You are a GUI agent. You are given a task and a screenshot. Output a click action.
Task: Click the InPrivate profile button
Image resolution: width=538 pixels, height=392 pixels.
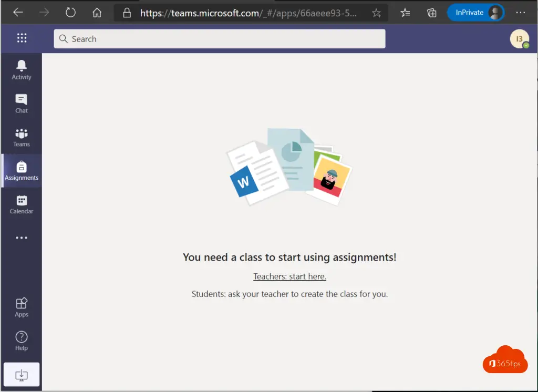pyautogui.click(x=475, y=13)
